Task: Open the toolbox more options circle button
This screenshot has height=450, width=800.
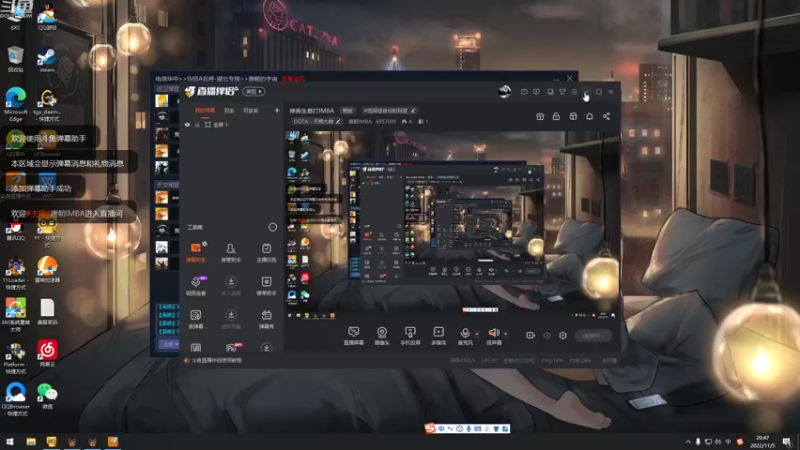Action: (272, 227)
